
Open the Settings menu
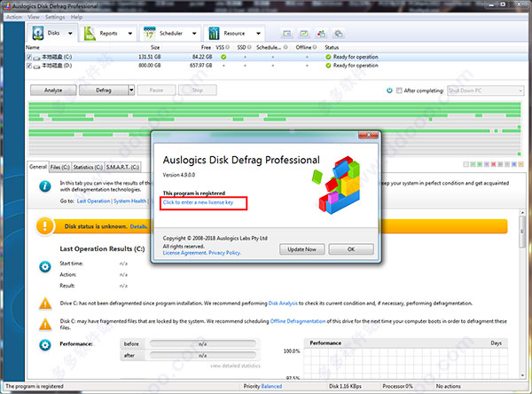pyautogui.click(x=54, y=17)
